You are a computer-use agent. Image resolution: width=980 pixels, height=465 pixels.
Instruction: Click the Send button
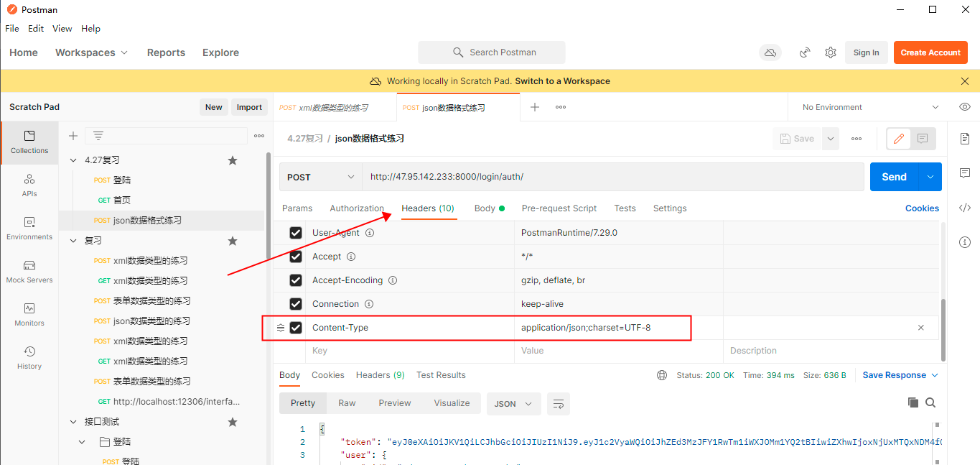895,177
